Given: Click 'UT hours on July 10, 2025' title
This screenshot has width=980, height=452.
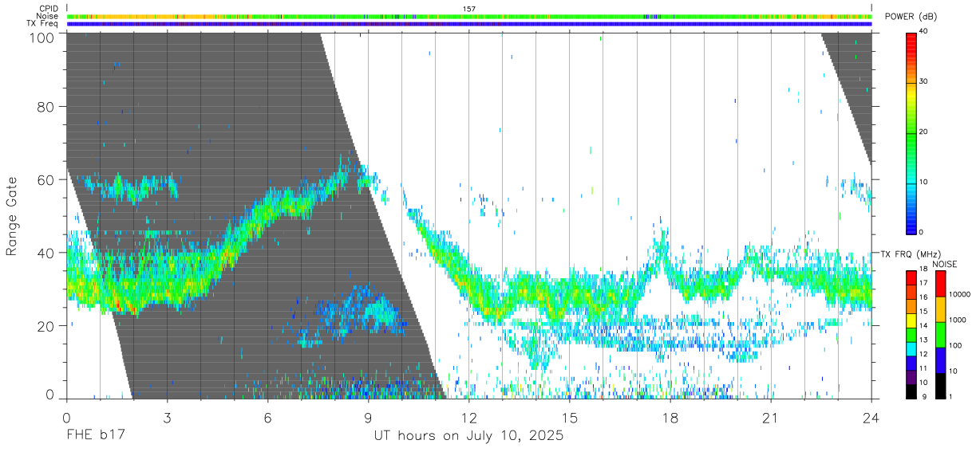Looking at the screenshot, I should pos(468,436).
